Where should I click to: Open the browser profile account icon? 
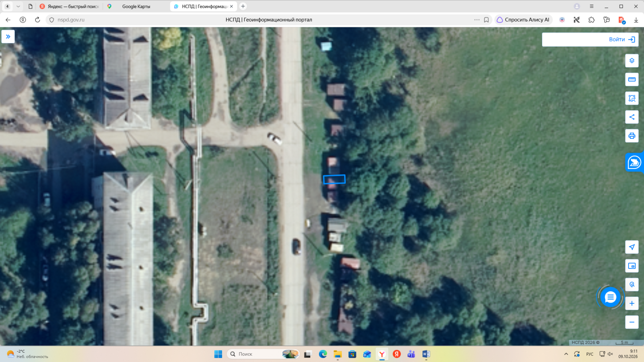tap(577, 7)
